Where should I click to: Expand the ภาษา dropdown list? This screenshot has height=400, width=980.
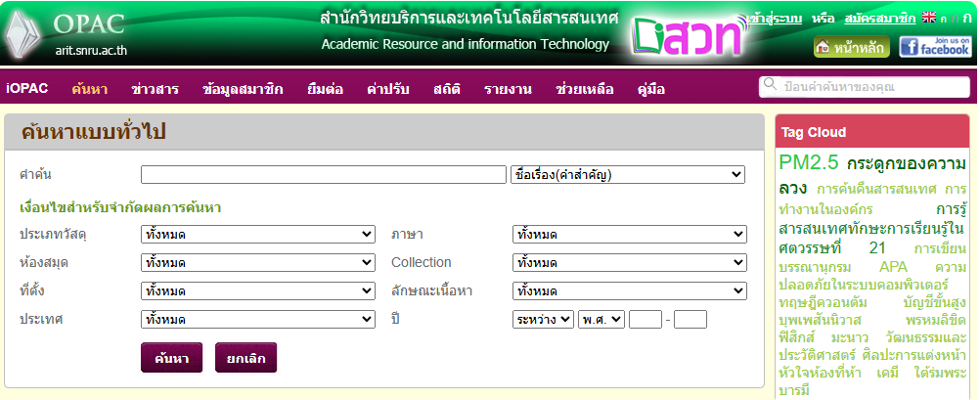[x=629, y=235]
